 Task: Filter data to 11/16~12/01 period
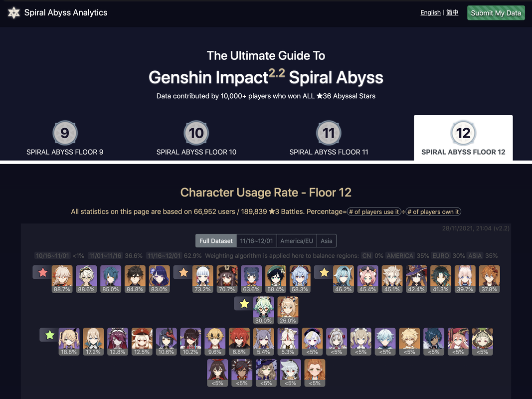click(x=256, y=241)
